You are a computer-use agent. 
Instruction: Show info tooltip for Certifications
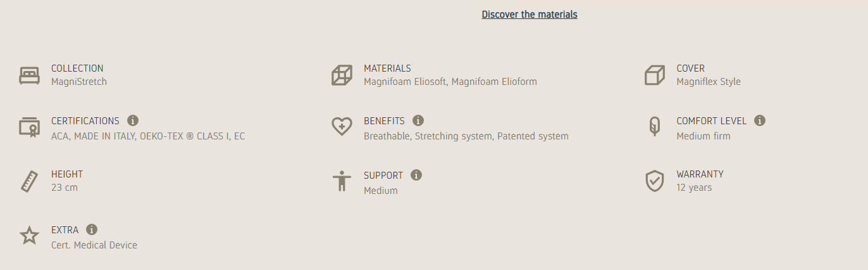click(133, 120)
